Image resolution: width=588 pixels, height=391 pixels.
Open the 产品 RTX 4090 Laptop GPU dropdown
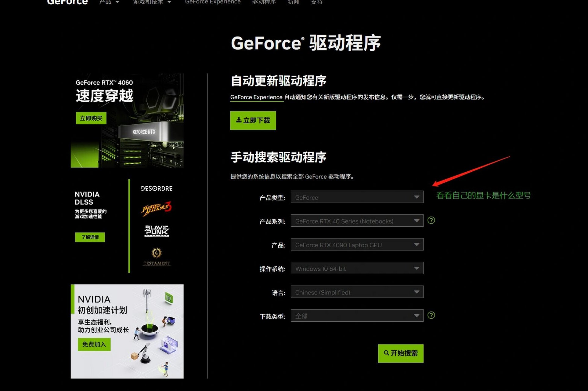(357, 244)
